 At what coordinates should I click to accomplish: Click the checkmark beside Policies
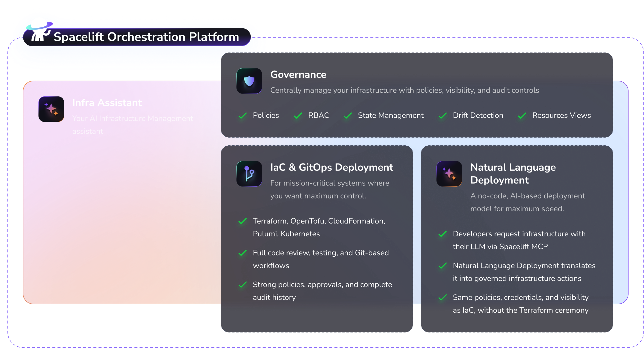tap(242, 116)
